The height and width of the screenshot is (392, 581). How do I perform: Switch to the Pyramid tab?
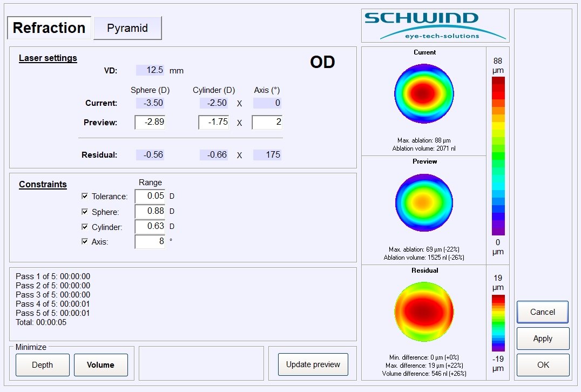127,28
